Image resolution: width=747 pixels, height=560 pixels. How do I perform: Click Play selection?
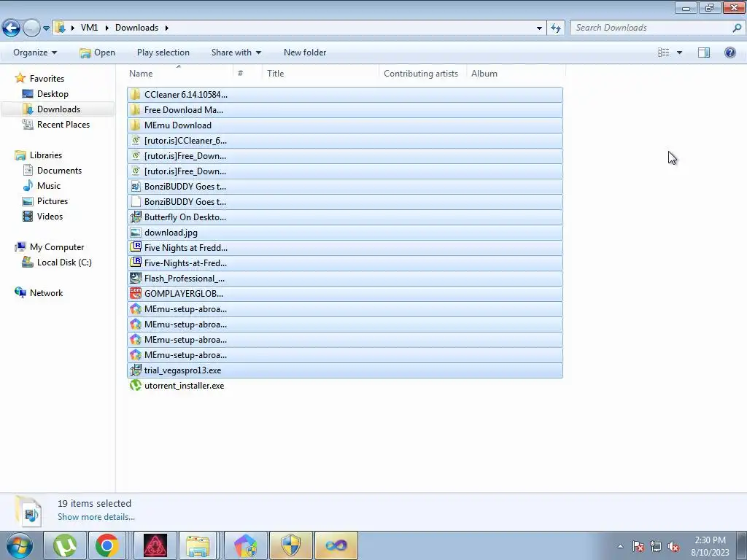click(x=163, y=52)
